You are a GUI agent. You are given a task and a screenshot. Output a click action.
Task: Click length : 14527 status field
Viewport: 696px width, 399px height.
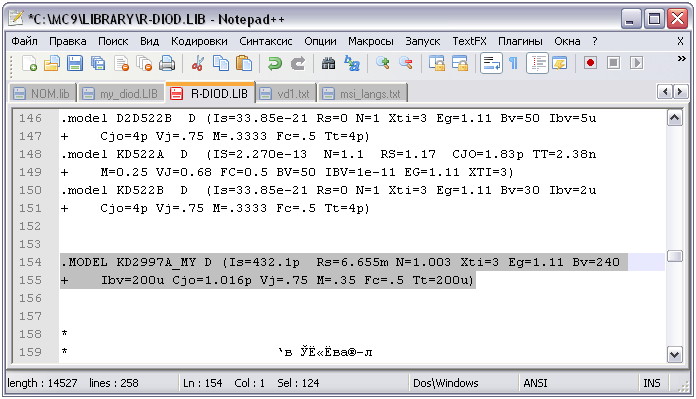[42, 383]
